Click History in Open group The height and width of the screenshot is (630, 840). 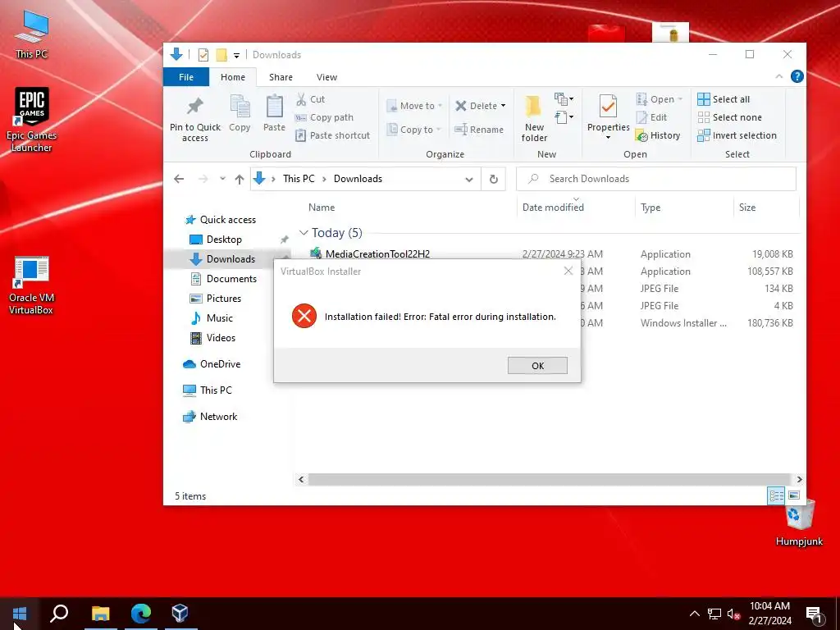tap(658, 135)
